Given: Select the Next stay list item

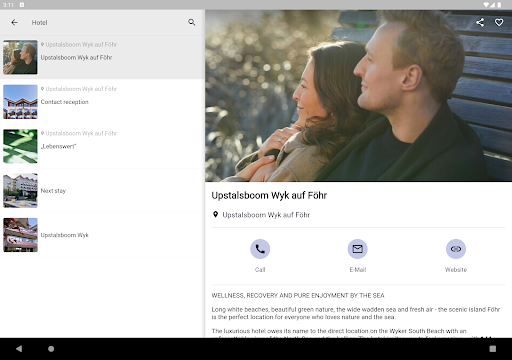Looking at the screenshot, I should tap(102, 190).
